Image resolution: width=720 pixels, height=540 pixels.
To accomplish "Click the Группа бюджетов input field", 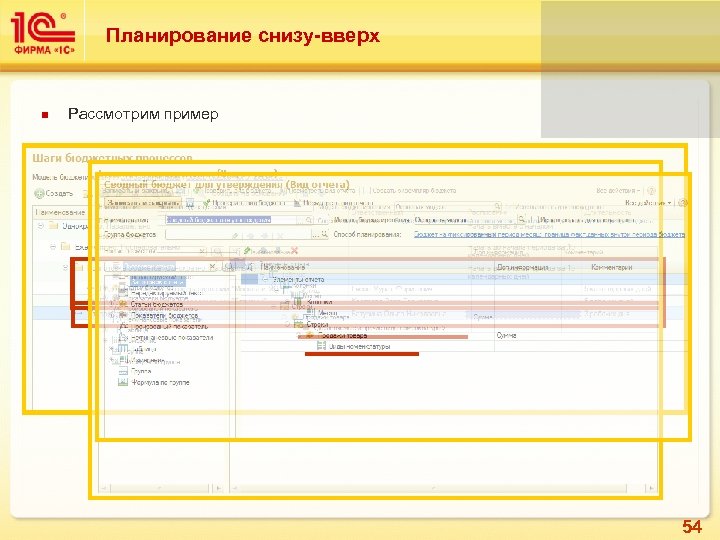I will click(238, 235).
